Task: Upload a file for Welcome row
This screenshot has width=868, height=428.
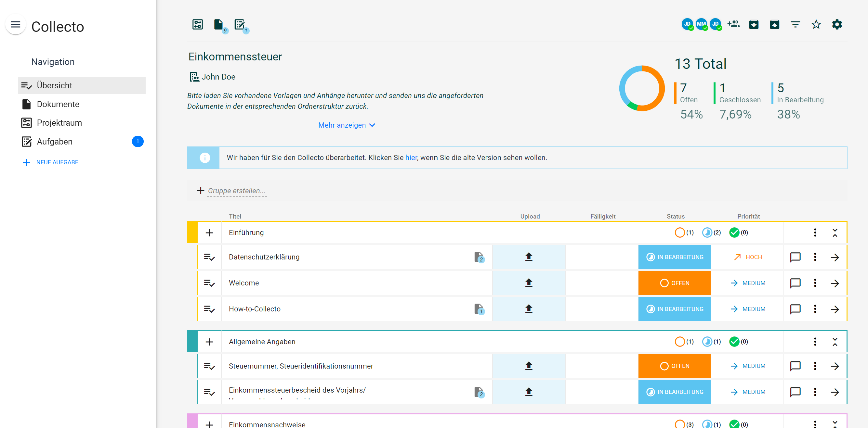Action: pyautogui.click(x=529, y=283)
